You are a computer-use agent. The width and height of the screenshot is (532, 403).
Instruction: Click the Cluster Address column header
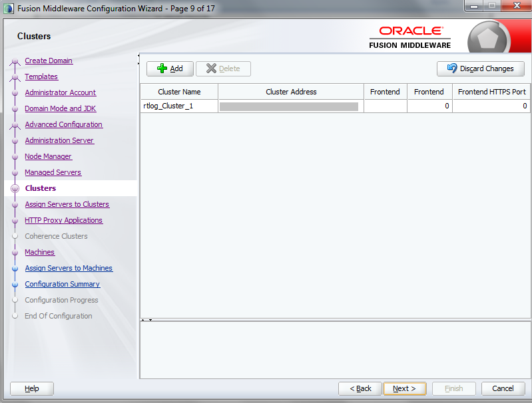[291, 92]
